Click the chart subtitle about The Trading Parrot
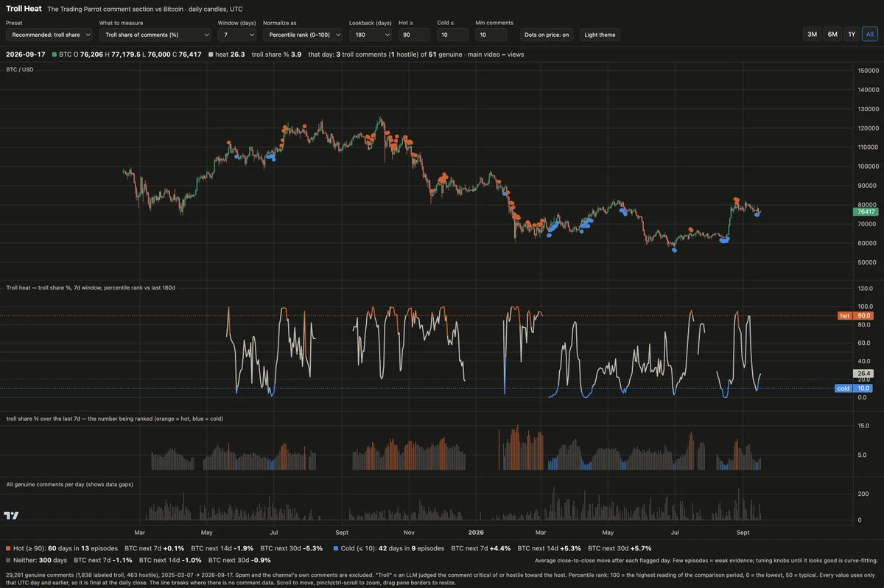 pyautogui.click(x=144, y=10)
